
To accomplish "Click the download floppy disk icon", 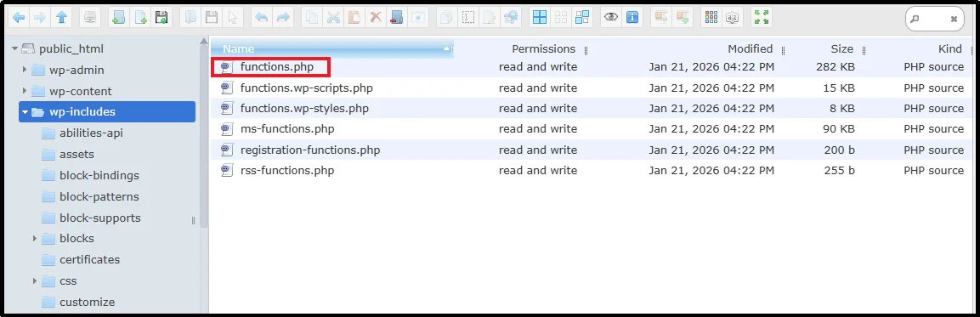I will (x=212, y=18).
